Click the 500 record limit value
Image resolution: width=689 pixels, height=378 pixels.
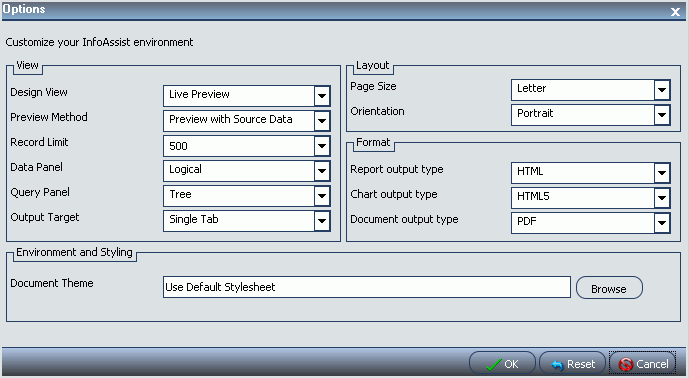coord(239,146)
